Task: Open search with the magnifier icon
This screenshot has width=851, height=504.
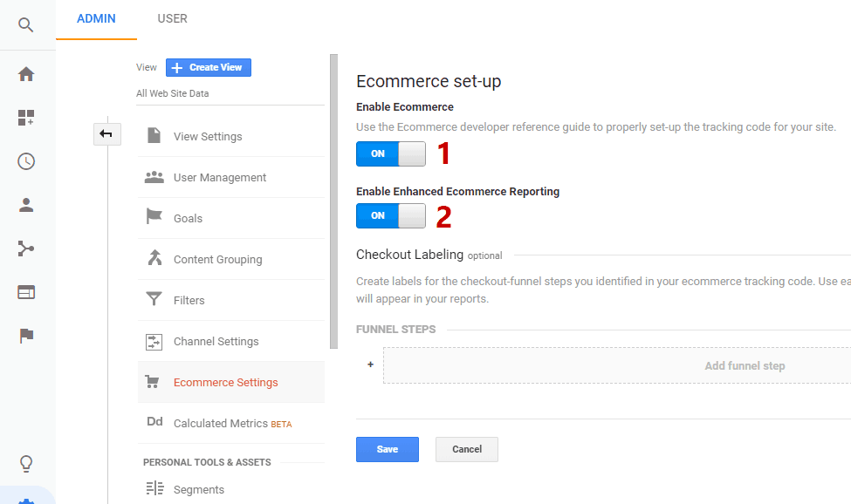Action: point(25,25)
